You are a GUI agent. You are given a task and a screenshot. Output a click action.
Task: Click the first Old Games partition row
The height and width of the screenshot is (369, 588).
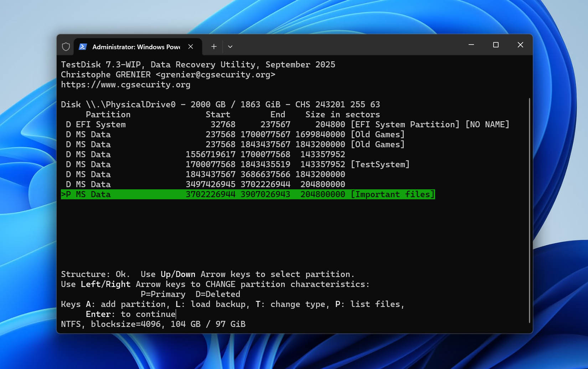point(233,134)
